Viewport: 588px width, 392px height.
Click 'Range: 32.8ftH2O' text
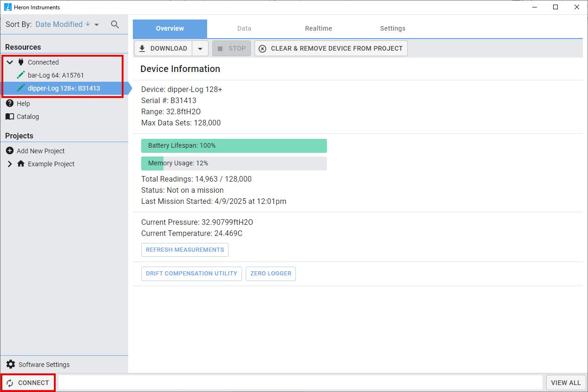point(171,111)
